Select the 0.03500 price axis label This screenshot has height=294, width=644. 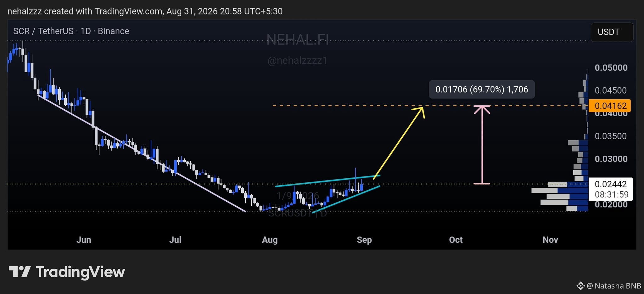[611, 136]
